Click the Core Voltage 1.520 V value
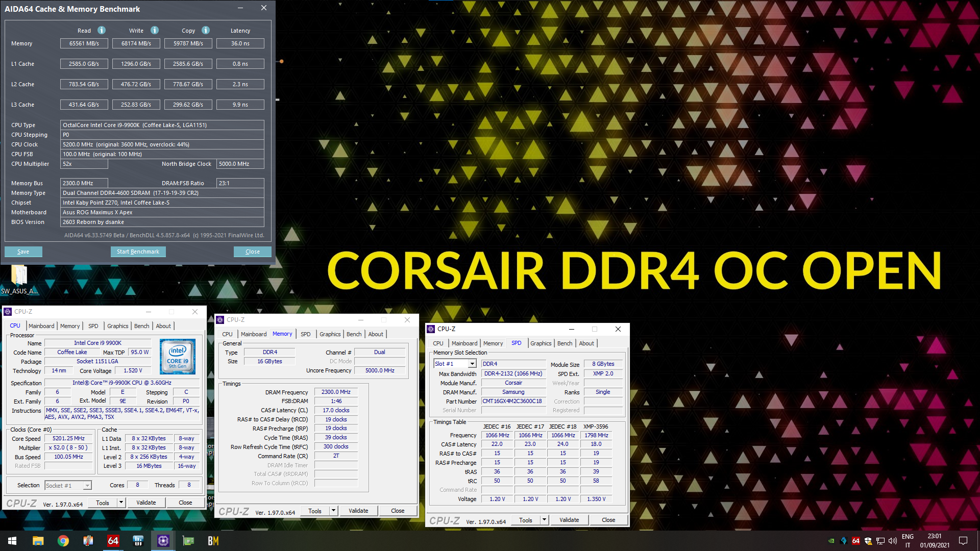The width and height of the screenshot is (980, 551). point(133,370)
